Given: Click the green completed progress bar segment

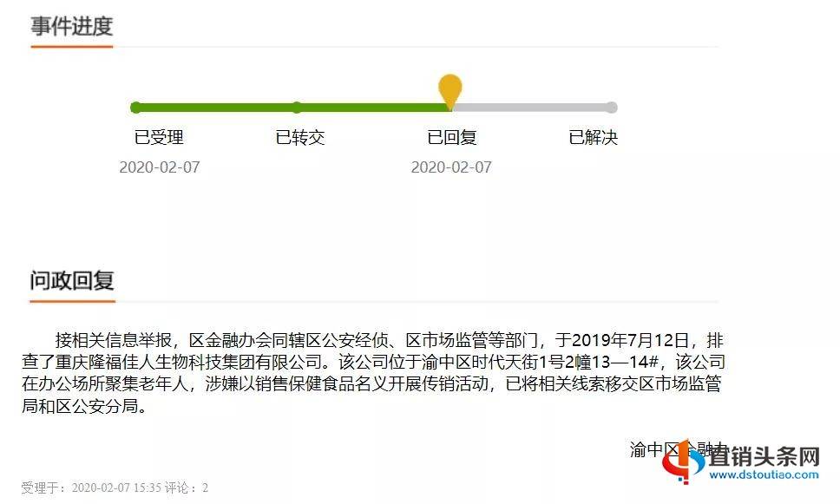Looking at the screenshot, I should pyautogui.click(x=293, y=108).
